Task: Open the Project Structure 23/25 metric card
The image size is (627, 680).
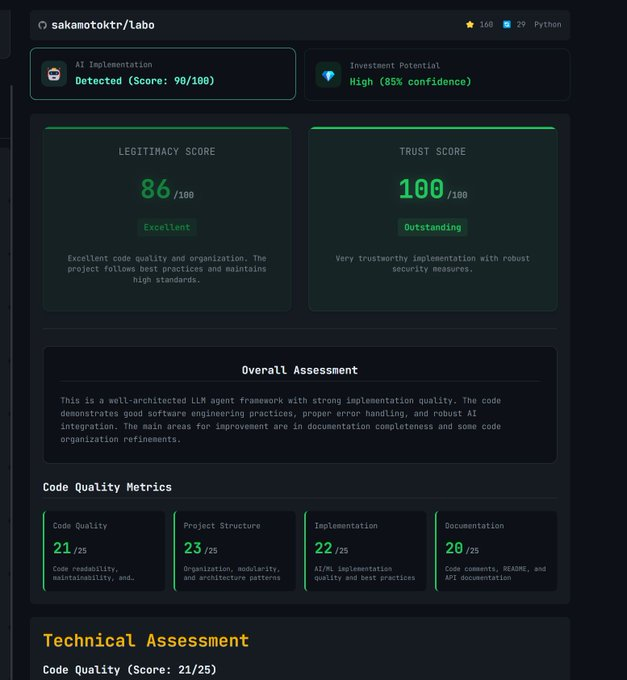Action: pyautogui.click(x=235, y=551)
